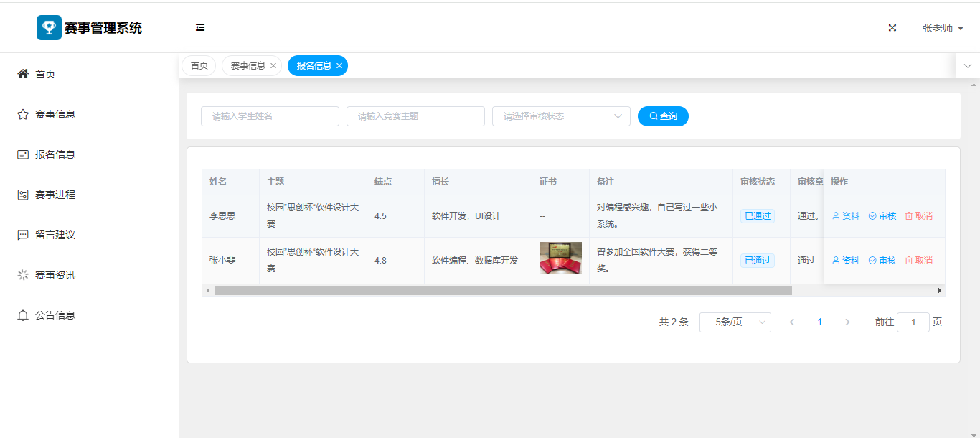Expand the tabs bar chevron menu
This screenshot has width=980, height=438.
tap(967, 66)
